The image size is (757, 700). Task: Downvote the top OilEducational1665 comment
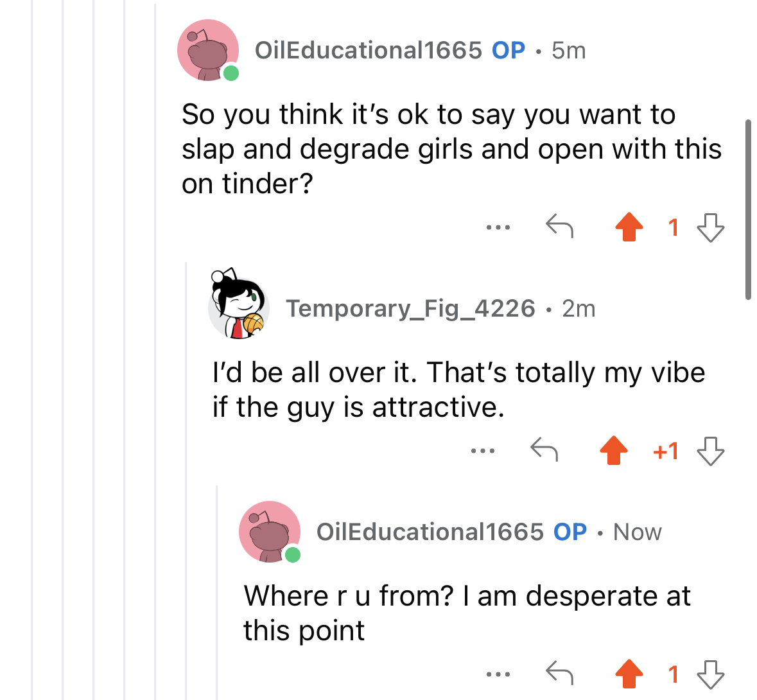711,227
